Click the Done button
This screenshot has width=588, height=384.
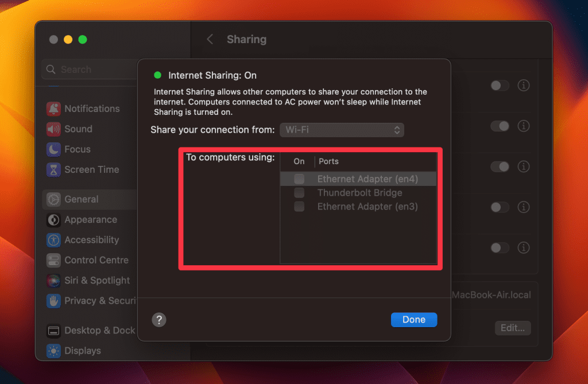414,320
